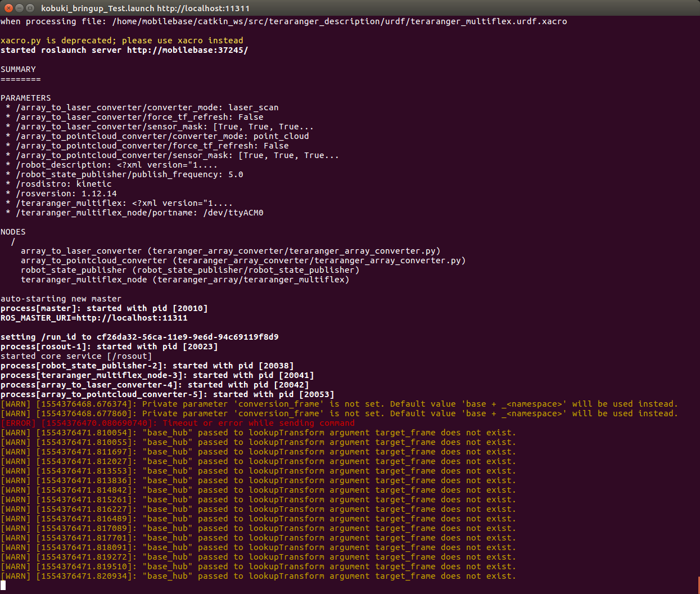Click the terminal cursor block at bottom

point(3,586)
